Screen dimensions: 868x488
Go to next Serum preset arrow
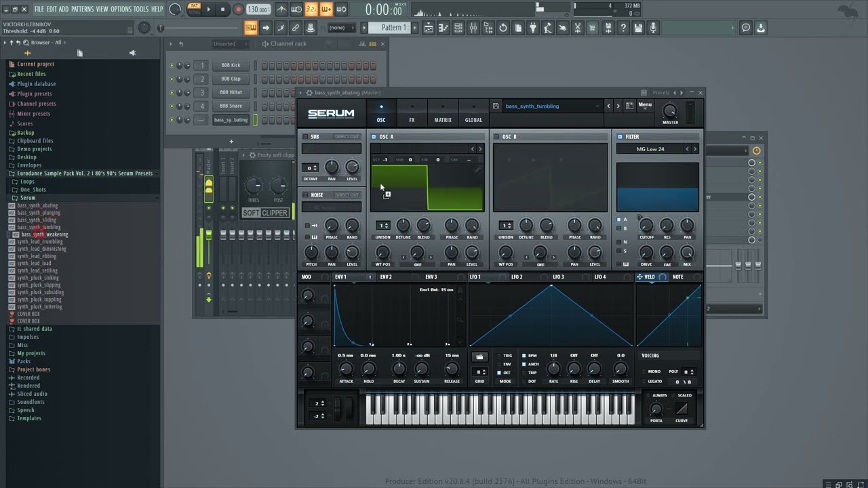pos(618,106)
